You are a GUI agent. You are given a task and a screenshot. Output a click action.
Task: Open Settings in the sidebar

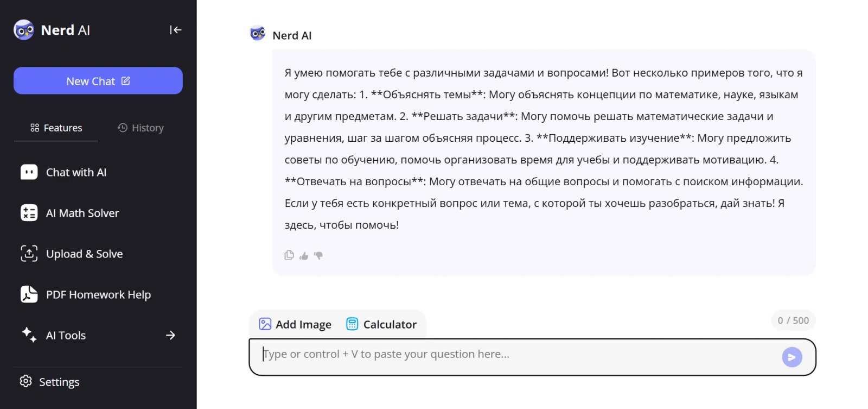49,382
